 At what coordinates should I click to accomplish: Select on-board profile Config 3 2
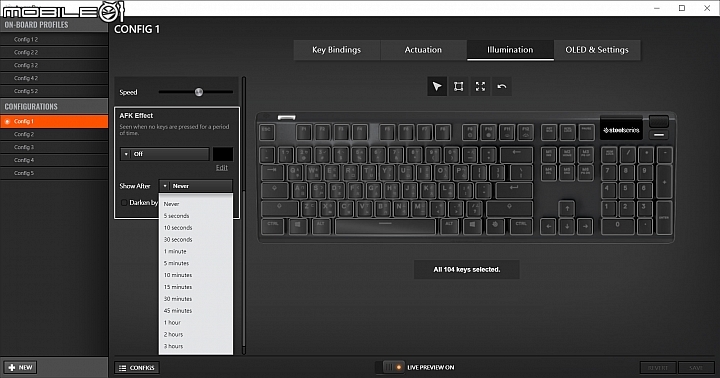coord(54,65)
